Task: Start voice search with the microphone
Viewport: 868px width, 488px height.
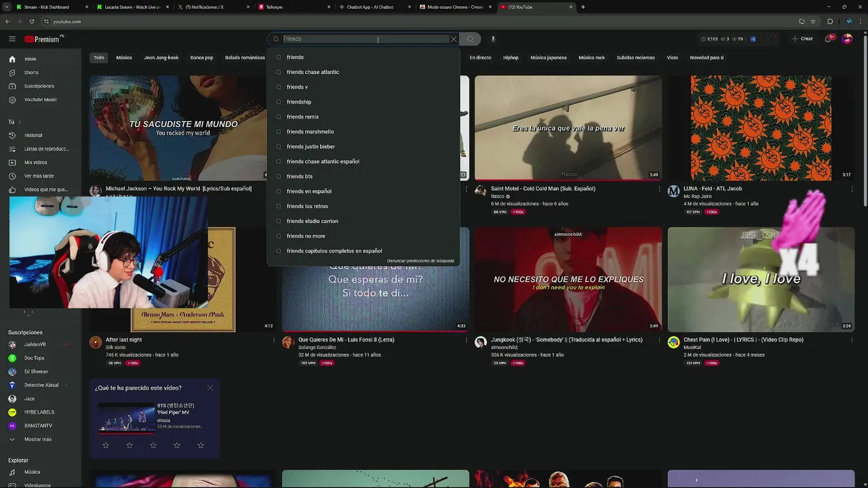Action: click(493, 39)
